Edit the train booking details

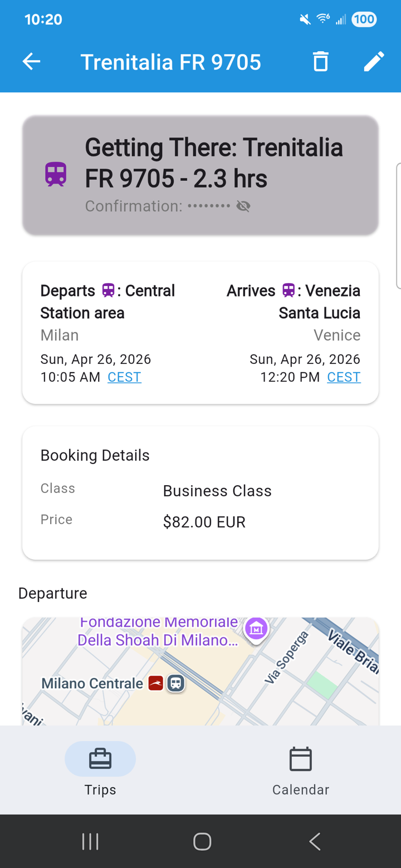tap(374, 62)
